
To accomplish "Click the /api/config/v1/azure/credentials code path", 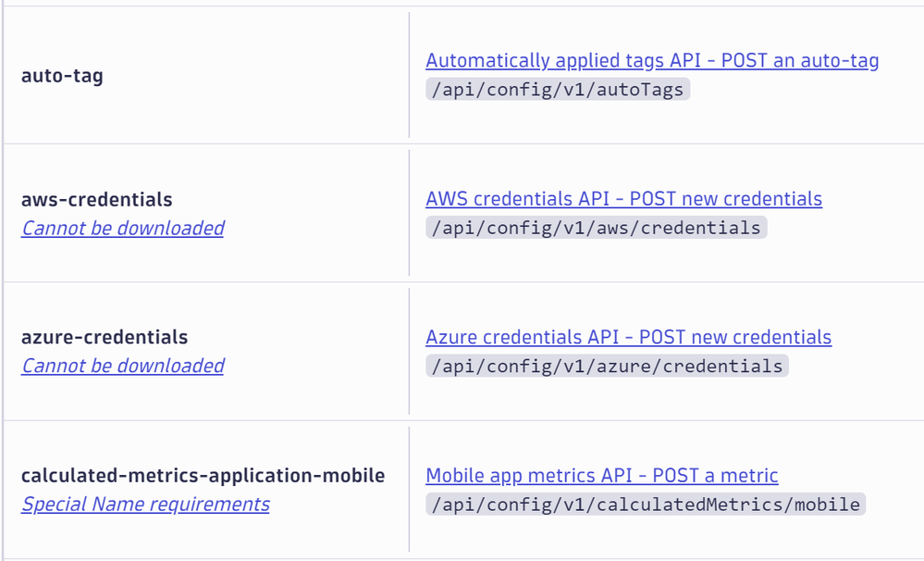I will [607, 366].
